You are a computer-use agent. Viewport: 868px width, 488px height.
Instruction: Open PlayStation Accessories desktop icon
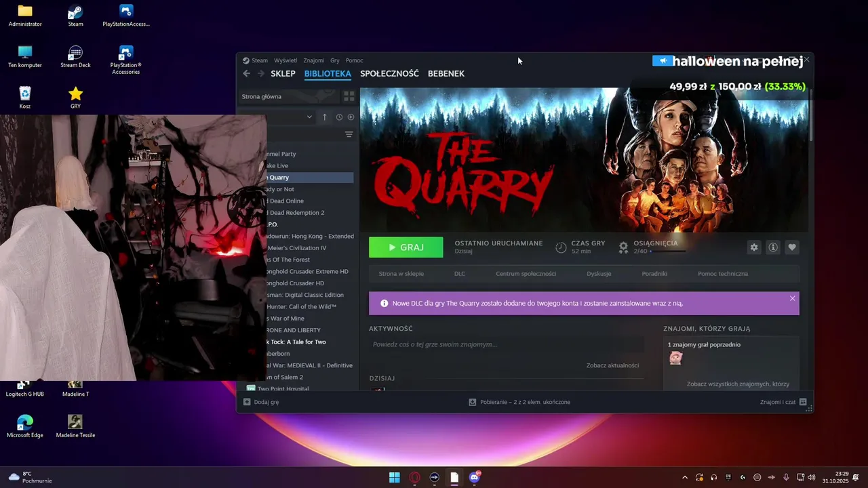[x=125, y=60]
